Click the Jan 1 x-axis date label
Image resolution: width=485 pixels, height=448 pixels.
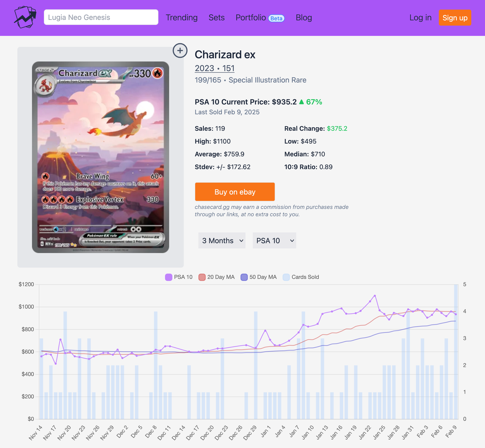(x=266, y=432)
